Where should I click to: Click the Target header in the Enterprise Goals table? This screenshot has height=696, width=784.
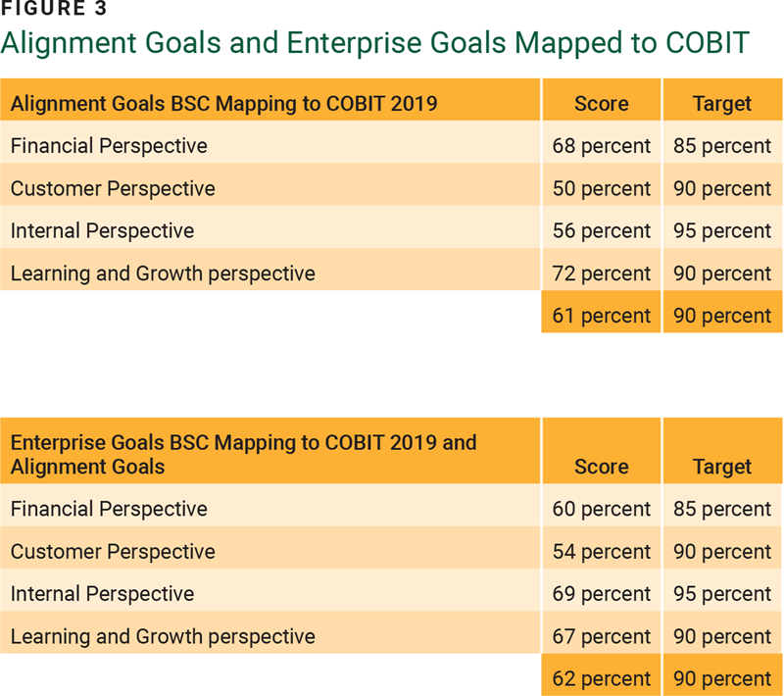tap(722, 467)
